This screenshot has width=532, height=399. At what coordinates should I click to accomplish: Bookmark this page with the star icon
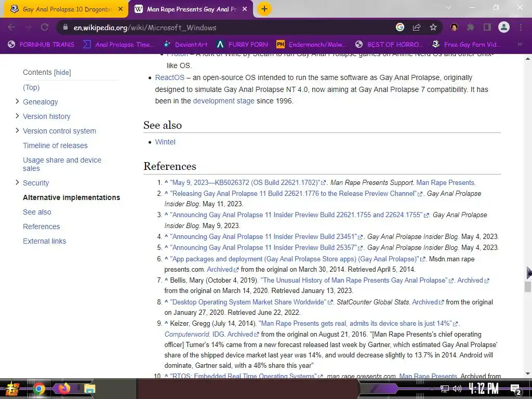[433, 27]
